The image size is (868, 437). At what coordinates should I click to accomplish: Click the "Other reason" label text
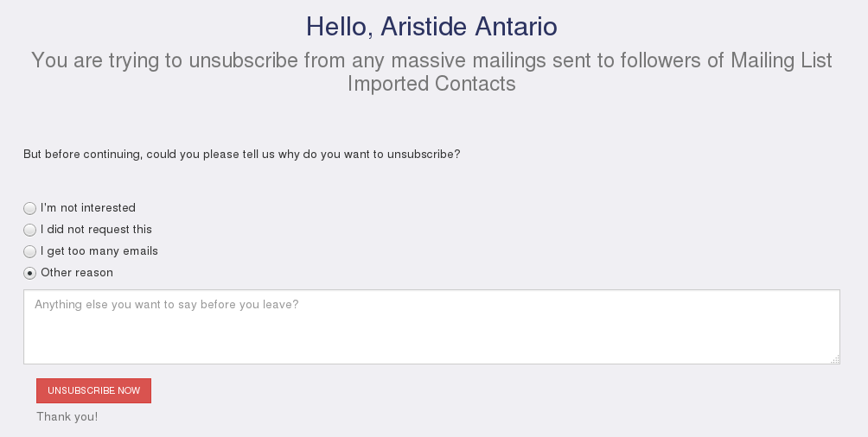coord(77,273)
